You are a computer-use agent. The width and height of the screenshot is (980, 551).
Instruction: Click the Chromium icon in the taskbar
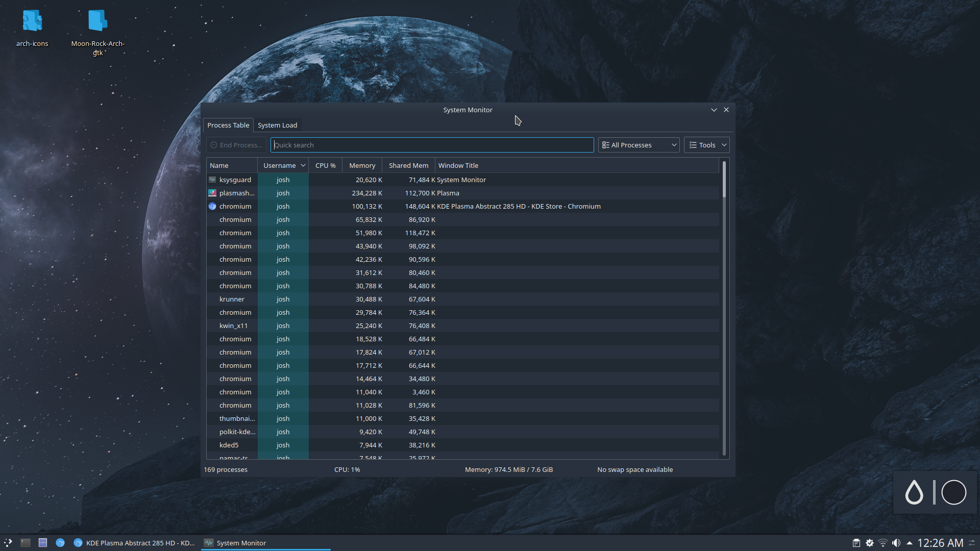[x=60, y=543]
